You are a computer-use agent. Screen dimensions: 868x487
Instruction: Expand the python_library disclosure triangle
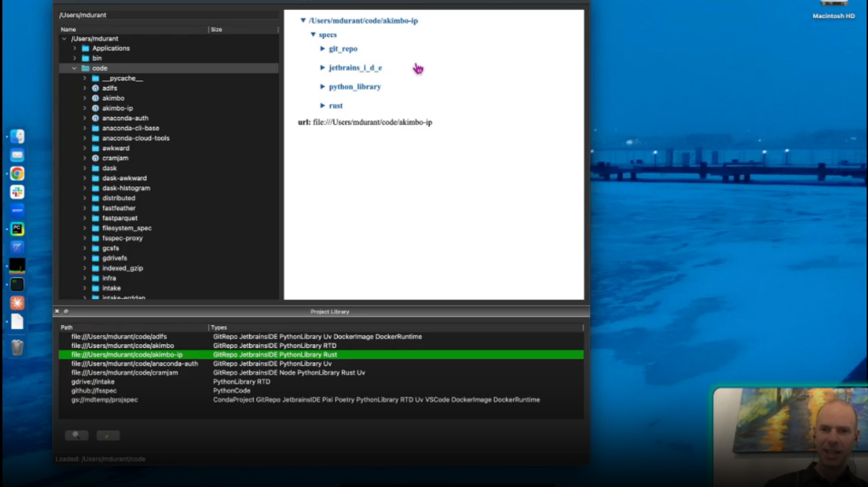point(322,87)
